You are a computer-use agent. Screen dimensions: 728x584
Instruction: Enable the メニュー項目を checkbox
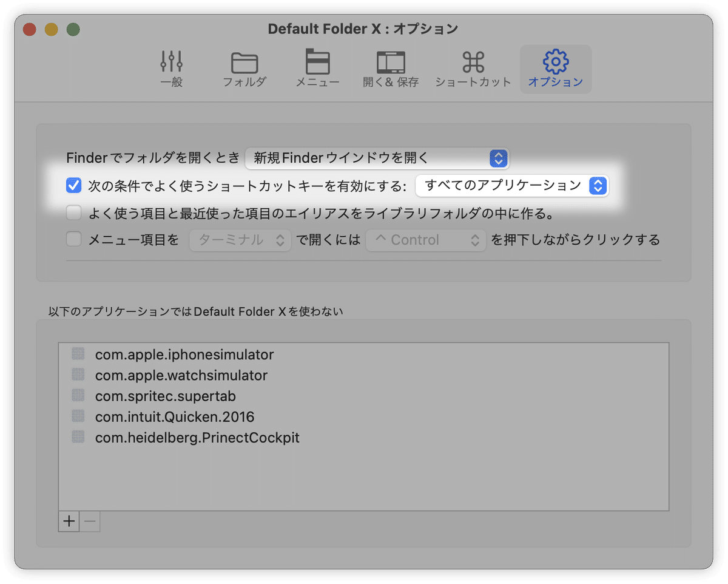(74, 240)
